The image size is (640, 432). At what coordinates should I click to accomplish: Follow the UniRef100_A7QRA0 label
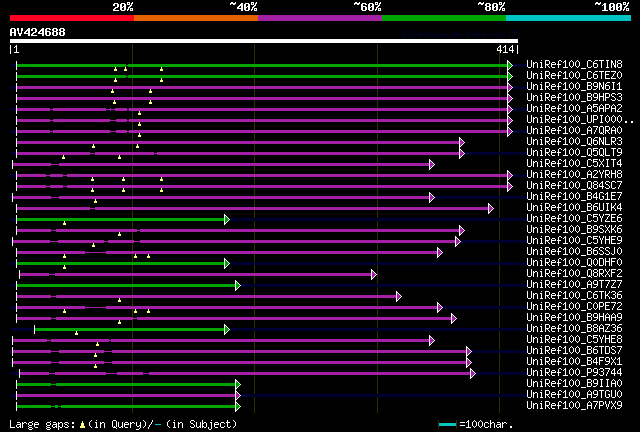(574, 131)
